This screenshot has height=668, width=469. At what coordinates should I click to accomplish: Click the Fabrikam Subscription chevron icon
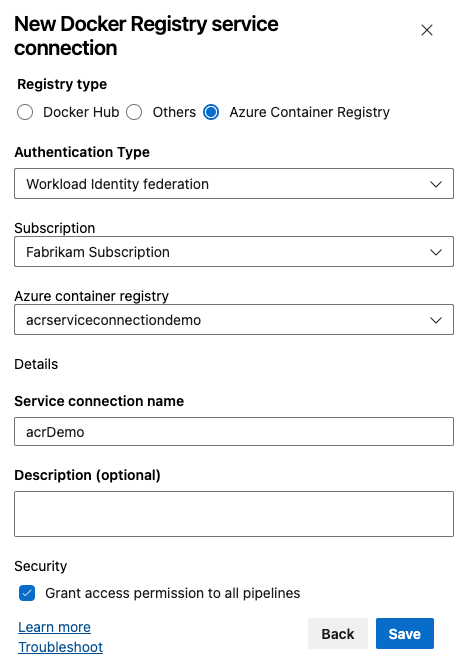435,252
